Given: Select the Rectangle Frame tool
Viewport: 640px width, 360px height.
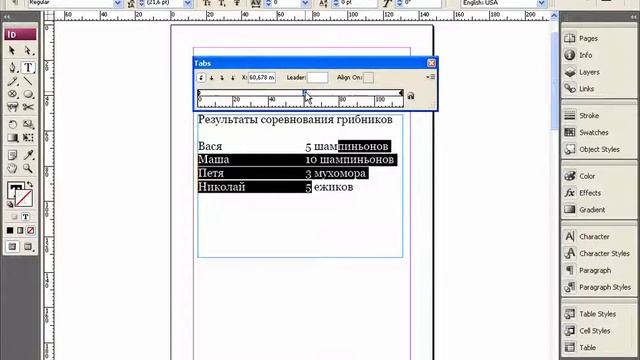Looking at the screenshot, I should [12, 94].
